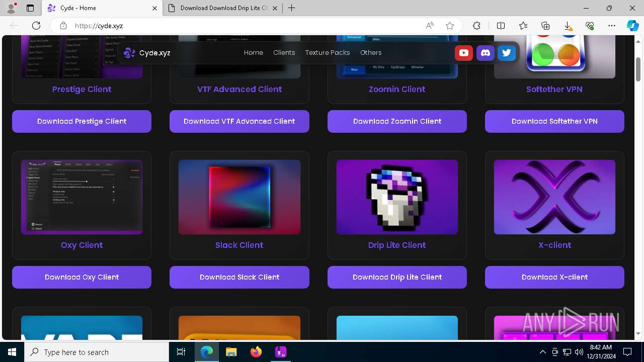The width and height of the screenshot is (644, 362).
Task: Open the Extensions puzzle icon
Action: click(476, 26)
